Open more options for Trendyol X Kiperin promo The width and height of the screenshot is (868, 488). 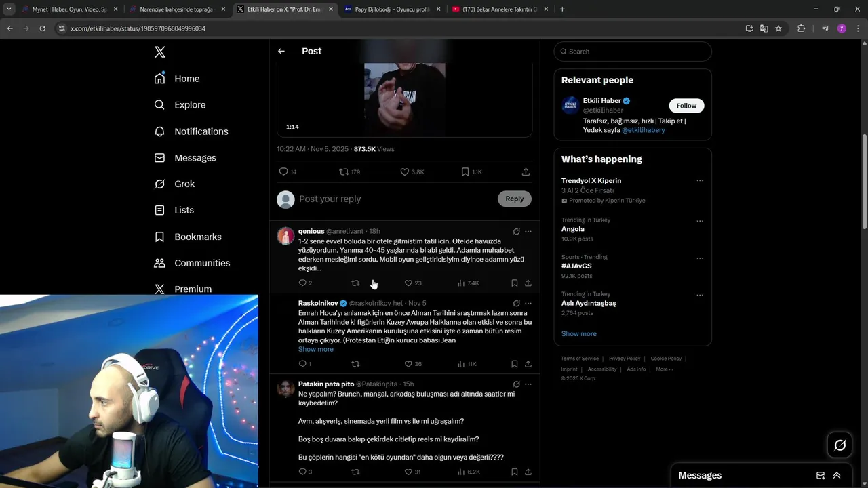(700, 181)
